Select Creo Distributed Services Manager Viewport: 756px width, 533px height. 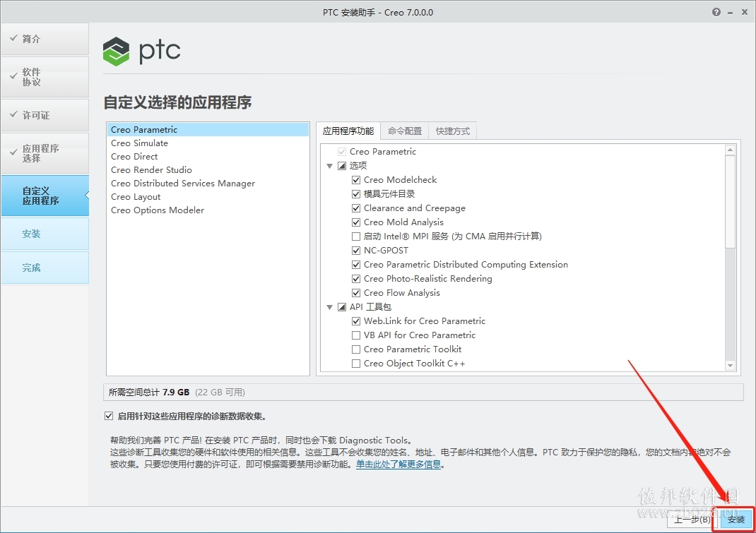pyautogui.click(x=208, y=184)
